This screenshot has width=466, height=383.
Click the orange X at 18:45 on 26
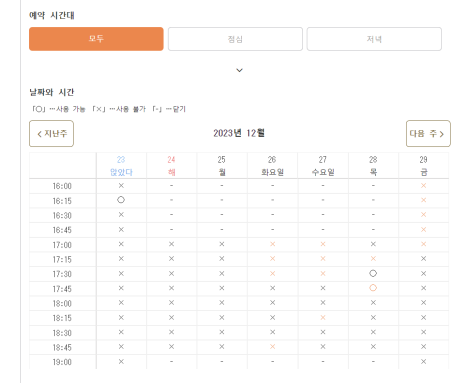(272, 347)
